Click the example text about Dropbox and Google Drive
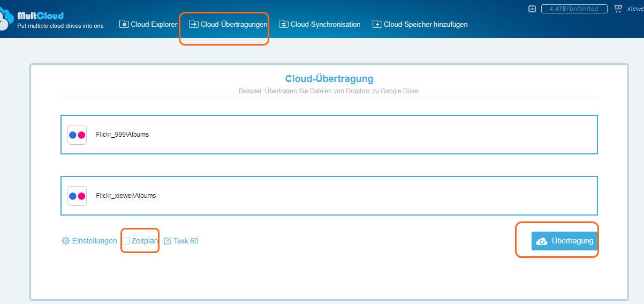The image size is (644, 304). coord(329,91)
